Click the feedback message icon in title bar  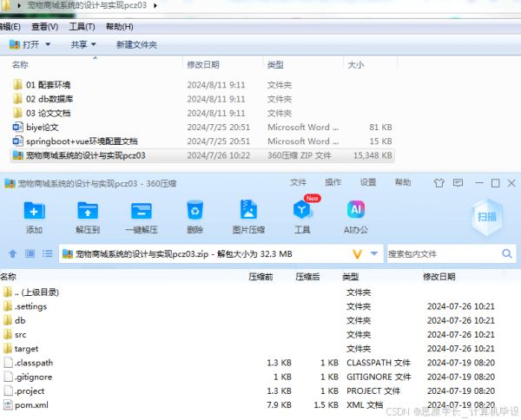point(458,183)
